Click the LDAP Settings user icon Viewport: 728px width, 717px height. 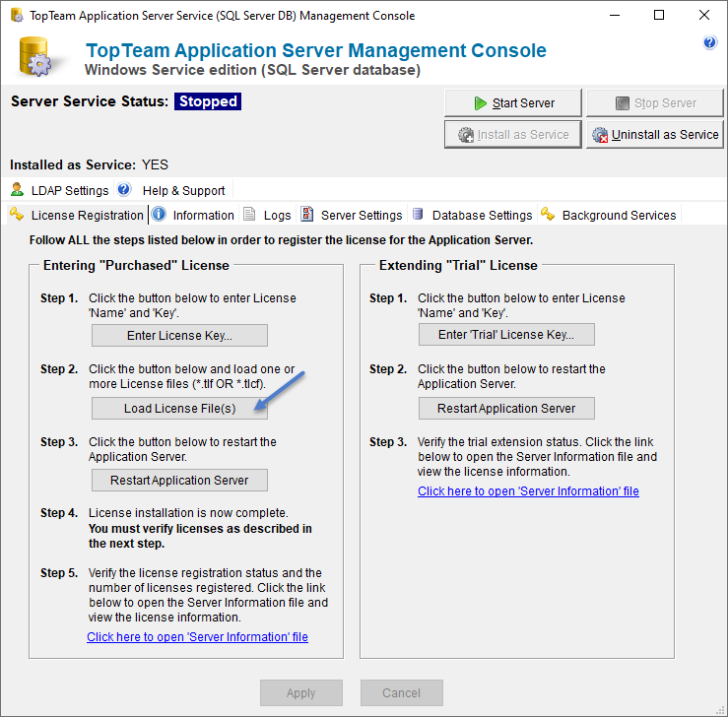click(18, 189)
